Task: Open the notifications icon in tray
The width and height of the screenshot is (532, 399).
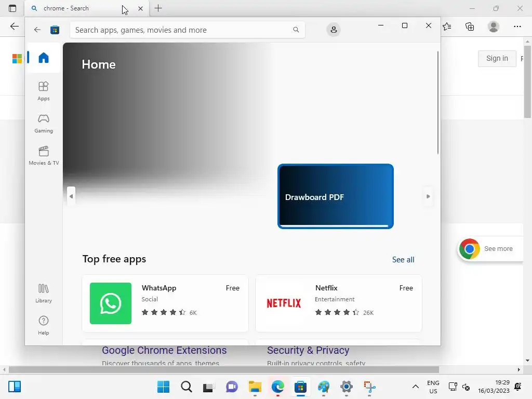Action: point(518,387)
